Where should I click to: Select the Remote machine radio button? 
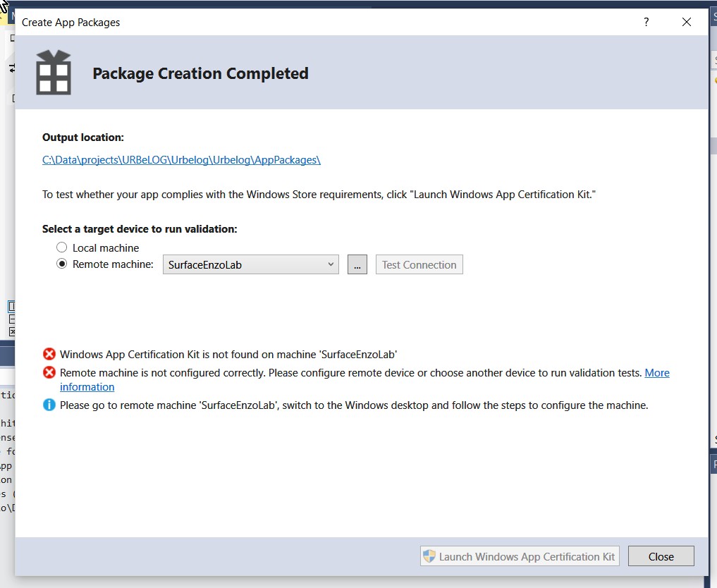click(x=62, y=264)
